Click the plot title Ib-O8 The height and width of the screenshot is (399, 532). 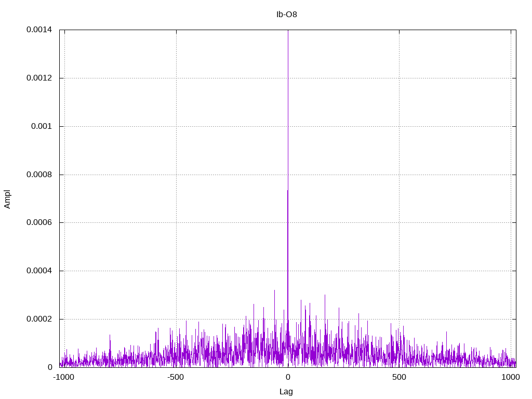(x=287, y=14)
